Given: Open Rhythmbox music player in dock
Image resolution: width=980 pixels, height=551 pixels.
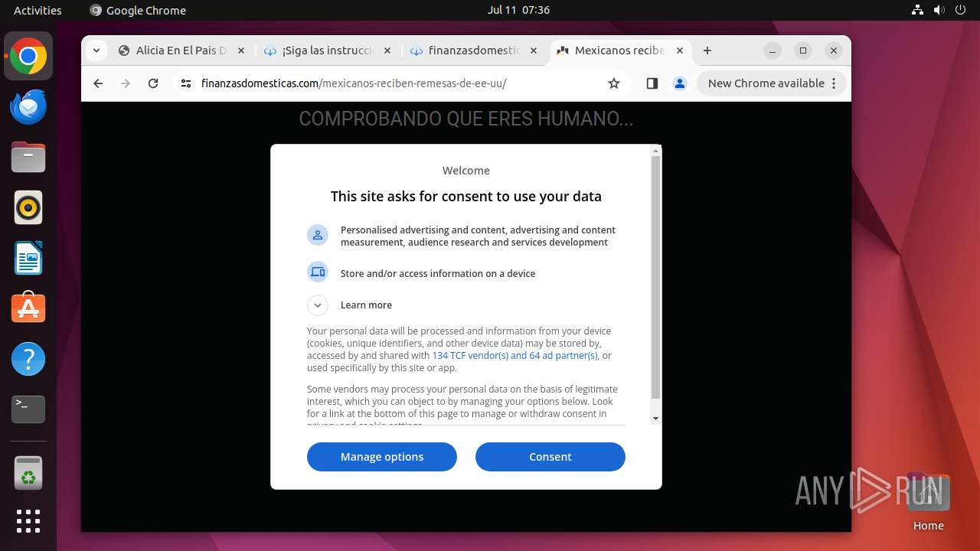Looking at the screenshot, I should point(28,207).
